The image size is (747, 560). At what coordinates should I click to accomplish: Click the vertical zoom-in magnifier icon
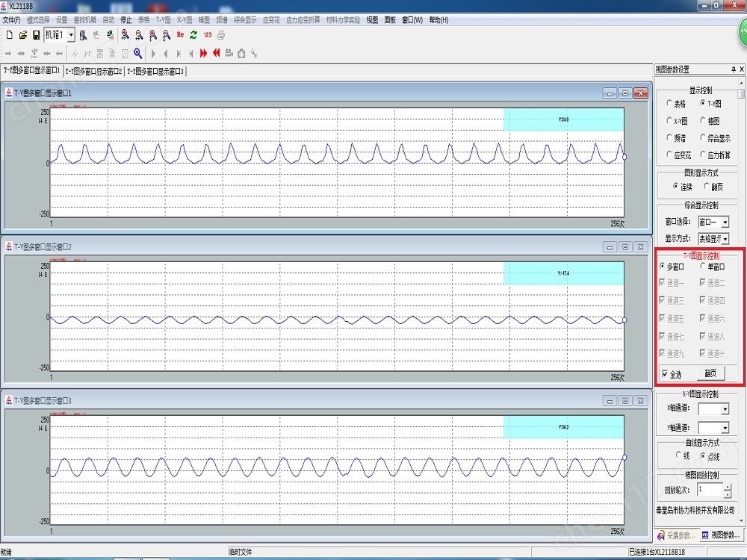tap(153, 35)
